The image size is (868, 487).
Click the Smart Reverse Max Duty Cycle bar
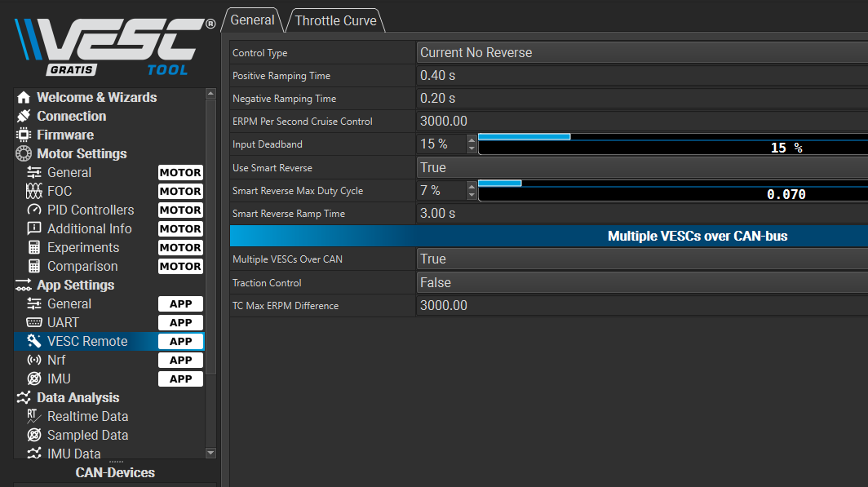(673, 190)
